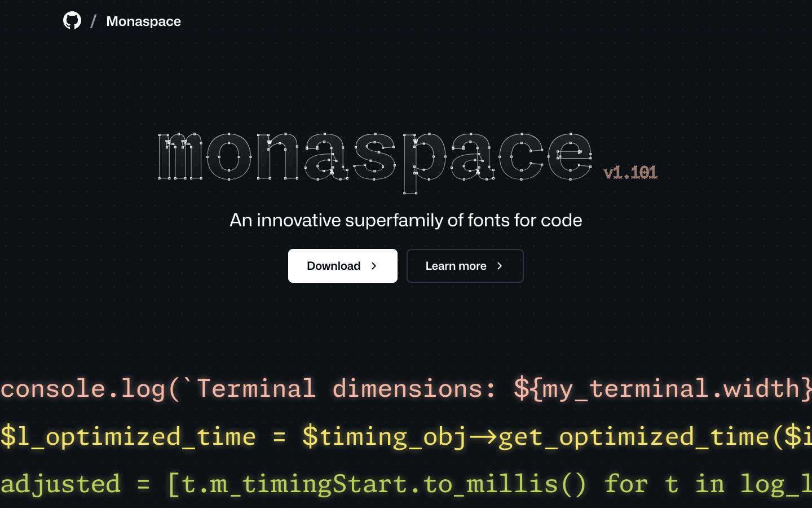Click the final outlined letter "e" in the wordmark
Screen dimensions: 812x508
(570, 157)
